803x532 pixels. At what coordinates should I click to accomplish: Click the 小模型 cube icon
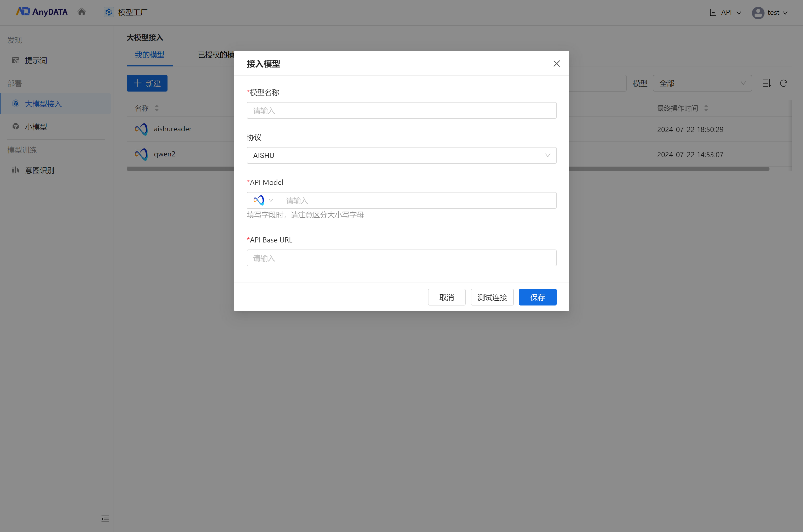16,127
